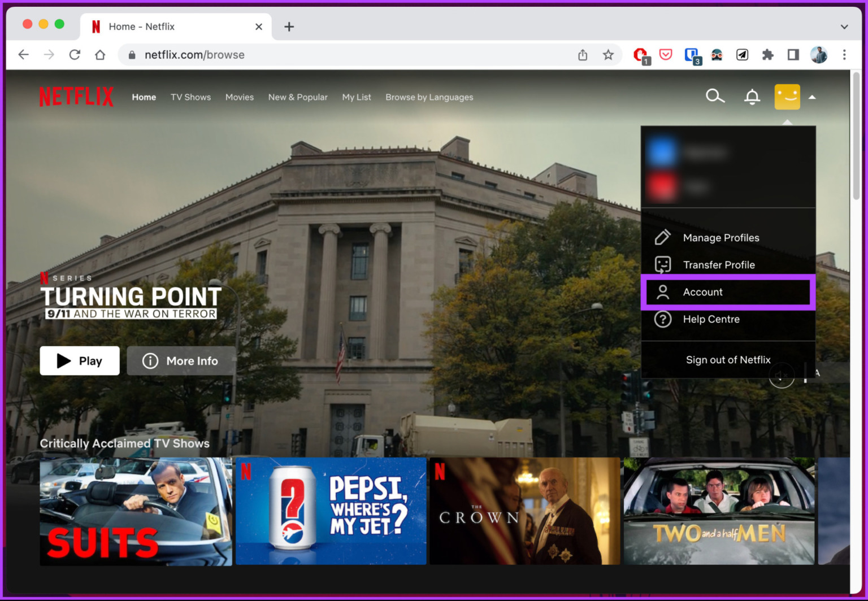Click the More Info circle icon
The height and width of the screenshot is (601, 868).
150,360
